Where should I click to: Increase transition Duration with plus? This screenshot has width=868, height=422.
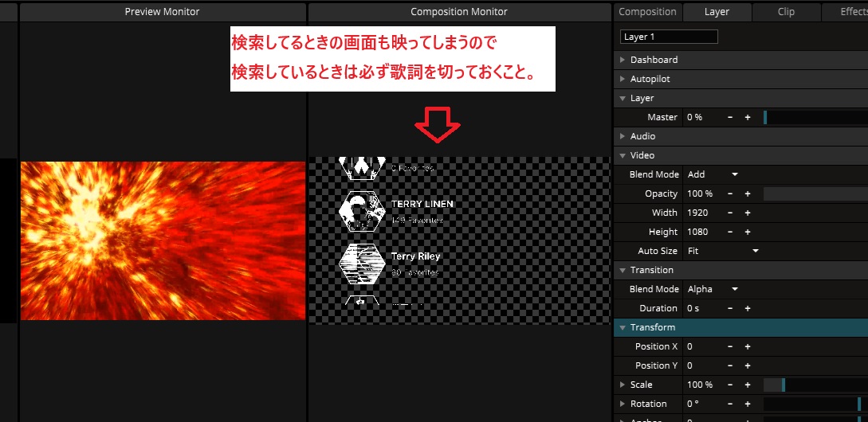tap(748, 308)
